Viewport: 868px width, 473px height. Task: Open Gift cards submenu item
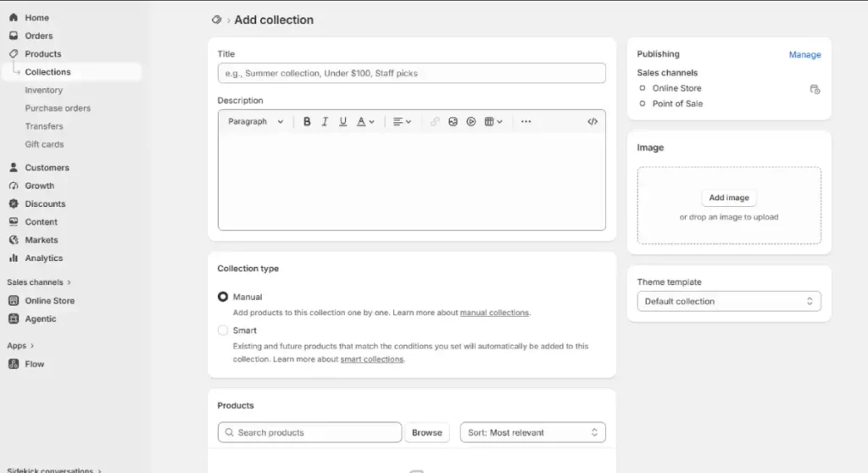click(44, 144)
